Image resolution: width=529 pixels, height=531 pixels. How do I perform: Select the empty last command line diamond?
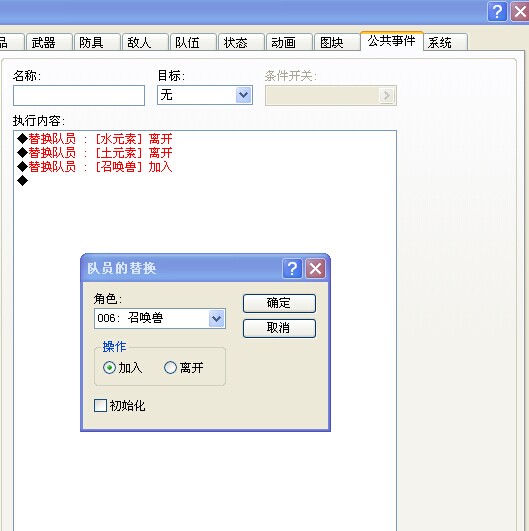23,180
